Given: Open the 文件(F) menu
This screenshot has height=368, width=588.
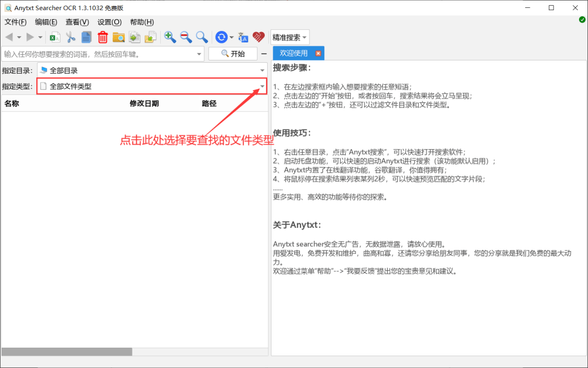Looking at the screenshot, I should pyautogui.click(x=15, y=22).
